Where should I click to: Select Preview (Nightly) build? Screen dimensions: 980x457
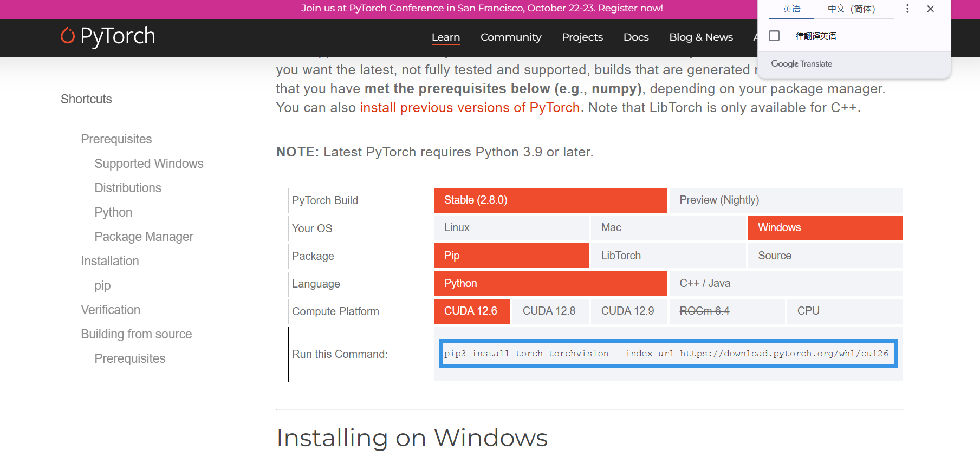click(786, 200)
